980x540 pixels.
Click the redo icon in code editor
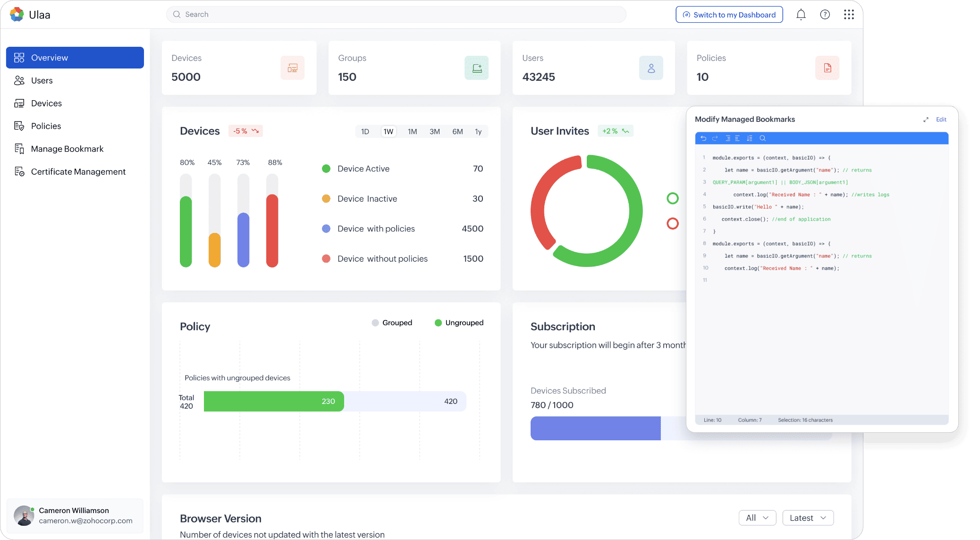pyautogui.click(x=715, y=138)
